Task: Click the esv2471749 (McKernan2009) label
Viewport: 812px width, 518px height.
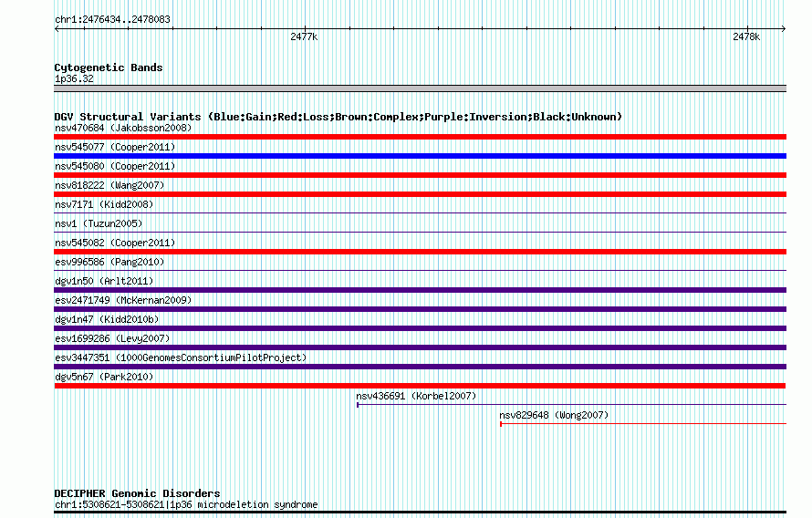Action: click(x=123, y=300)
